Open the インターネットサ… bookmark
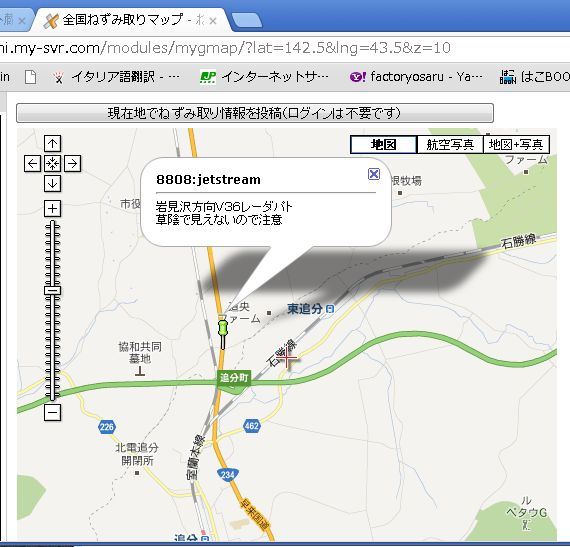Screen dimensions: 570x547 coord(264,77)
